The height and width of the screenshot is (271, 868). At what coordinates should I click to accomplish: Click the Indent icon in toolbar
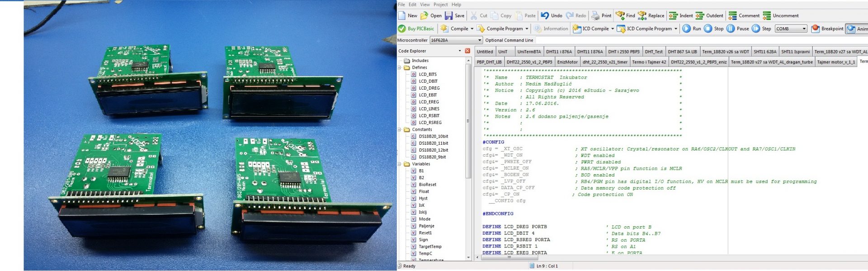[x=674, y=16]
